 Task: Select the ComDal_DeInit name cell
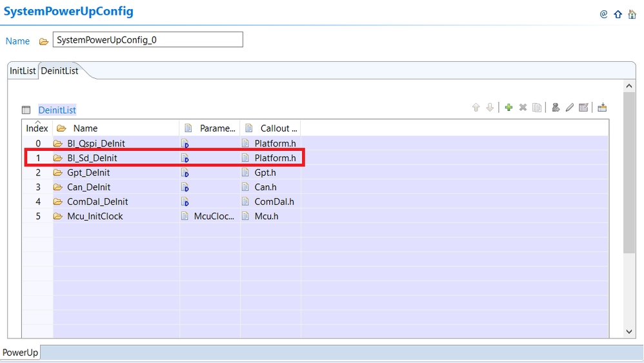[116, 202]
